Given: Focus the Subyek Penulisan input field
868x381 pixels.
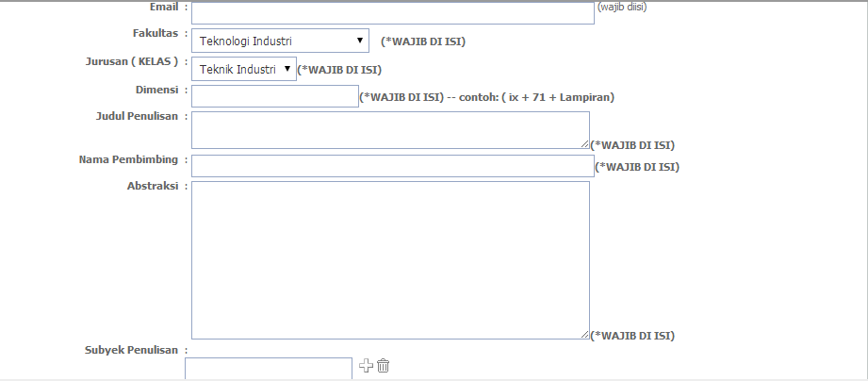Looking at the screenshot, I should (x=269, y=369).
